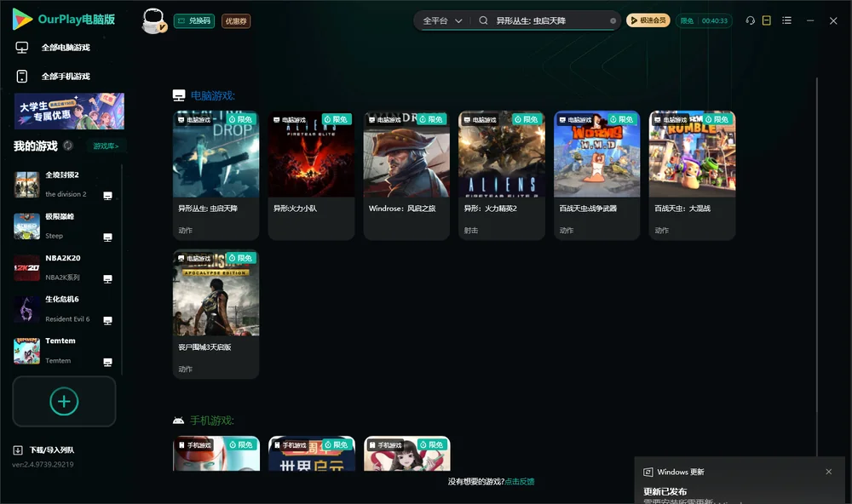
Task: Click the 限免 timer 00:40:33 badge
Action: tap(704, 20)
